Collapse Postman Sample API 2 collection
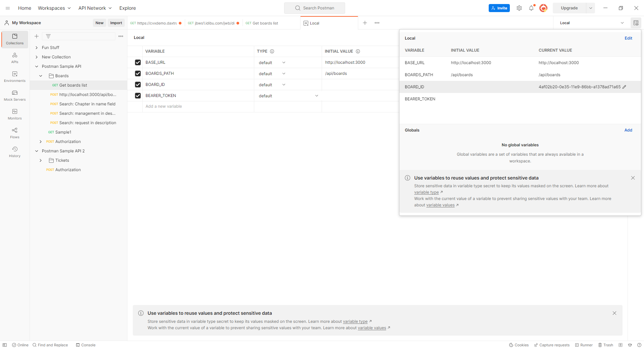Image resolution: width=644 pixels, height=349 pixels. click(x=37, y=151)
